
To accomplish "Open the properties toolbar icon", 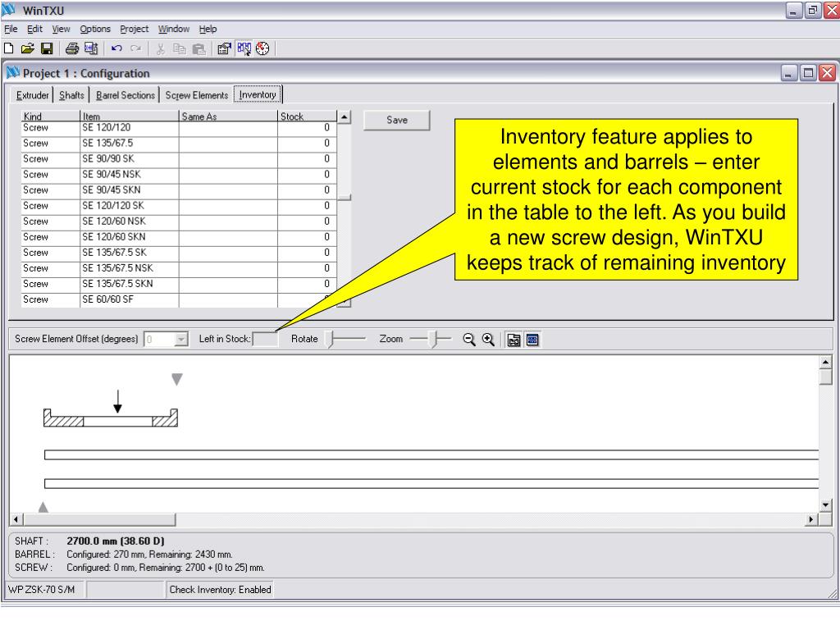I will [x=224, y=49].
